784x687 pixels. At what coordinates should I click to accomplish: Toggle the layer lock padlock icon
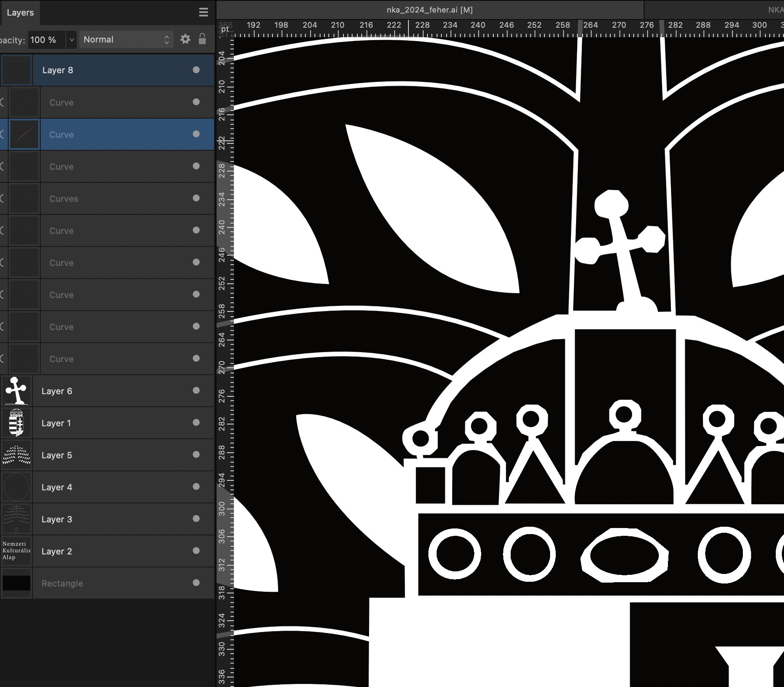(202, 39)
